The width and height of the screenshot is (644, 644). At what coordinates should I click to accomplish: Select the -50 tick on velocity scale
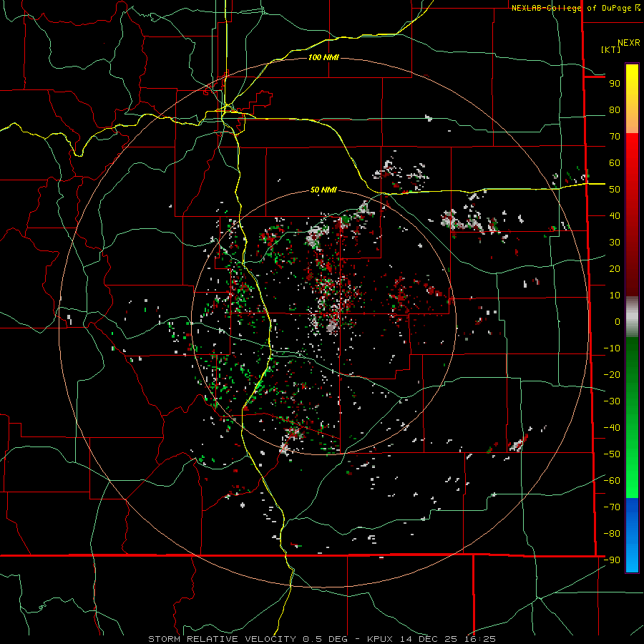tap(612, 454)
